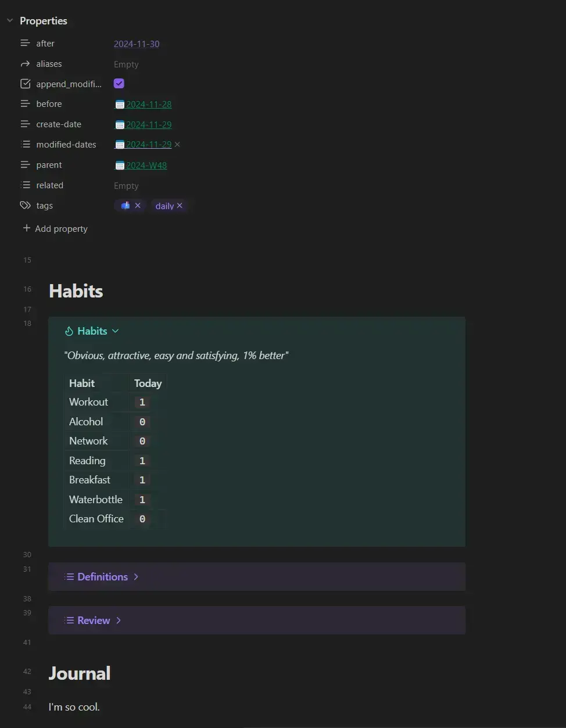Image resolution: width=566 pixels, height=728 pixels.
Task: Click Add property
Action: pos(55,229)
